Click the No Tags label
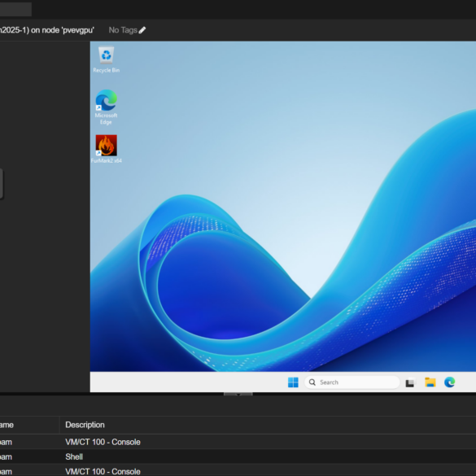 pos(123,30)
